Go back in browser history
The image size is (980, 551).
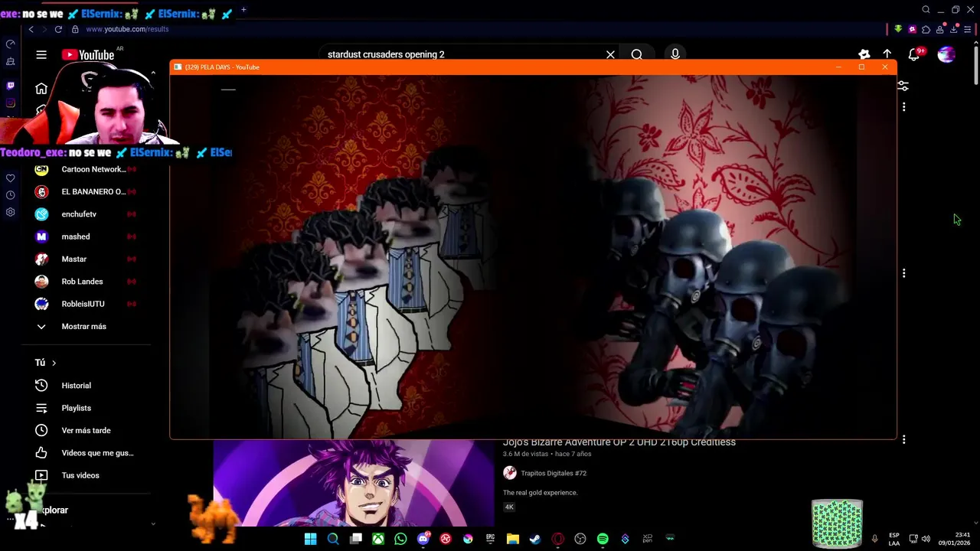point(31,29)
